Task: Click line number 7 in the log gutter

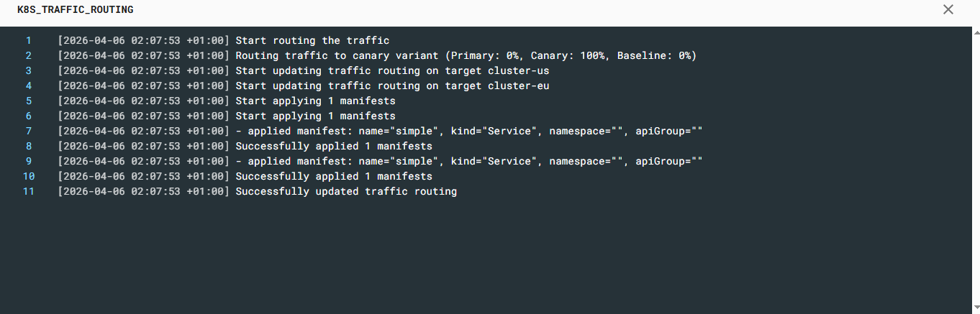Action: 29,131
